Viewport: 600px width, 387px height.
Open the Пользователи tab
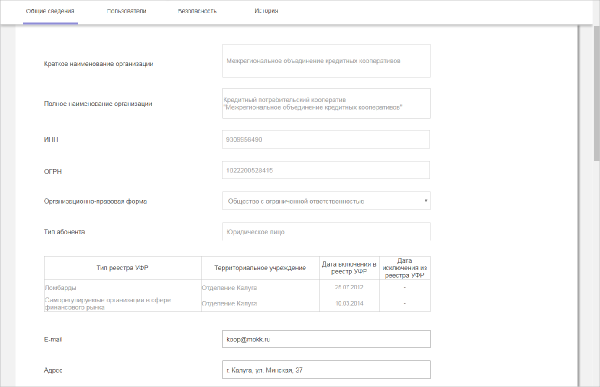tap(126, 11)
